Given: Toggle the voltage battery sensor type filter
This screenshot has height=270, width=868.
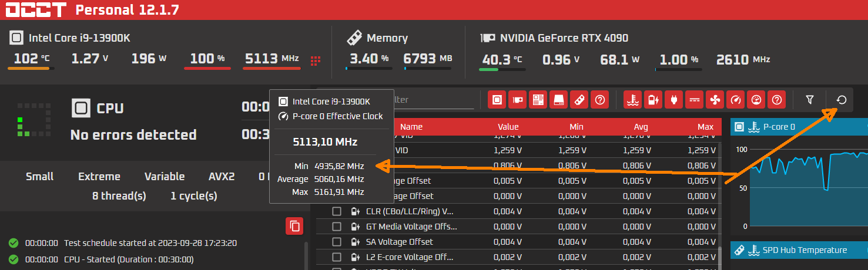Looking at the screenshot, I should [653, 100].
